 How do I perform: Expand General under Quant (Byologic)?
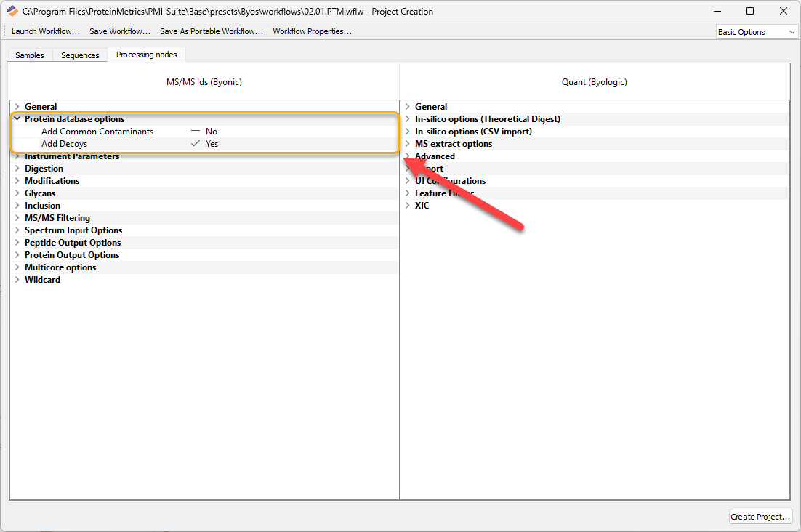[x=408, y=107]
